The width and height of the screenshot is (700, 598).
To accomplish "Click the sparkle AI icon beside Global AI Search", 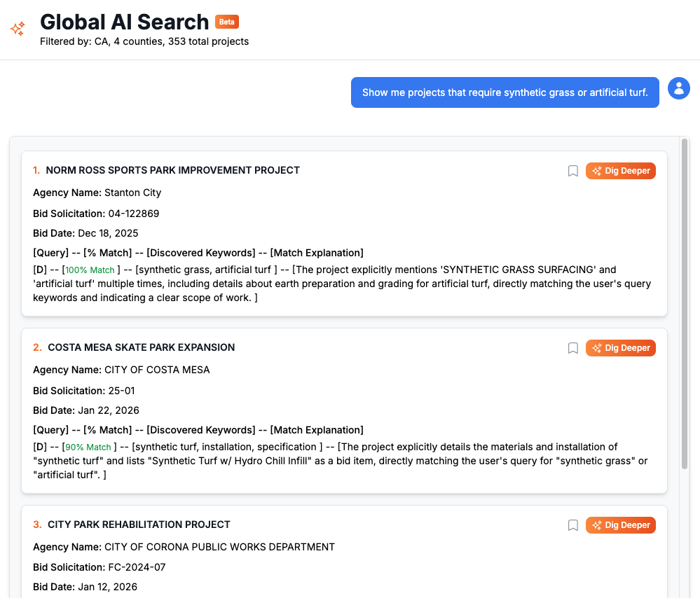I will point(17,29).
